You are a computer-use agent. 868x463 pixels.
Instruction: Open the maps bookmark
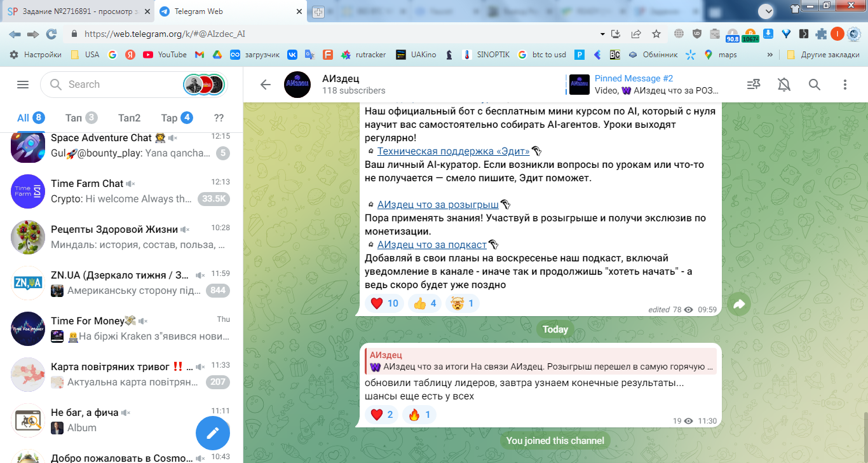point(721,55)
